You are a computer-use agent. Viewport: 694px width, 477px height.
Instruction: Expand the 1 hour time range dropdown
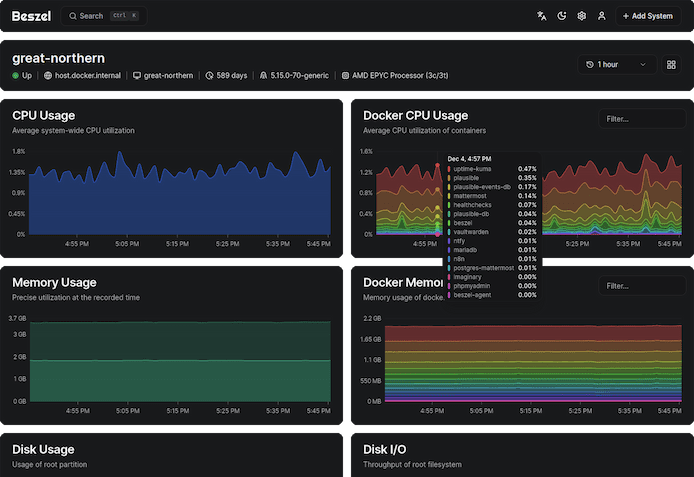(617, 64)
